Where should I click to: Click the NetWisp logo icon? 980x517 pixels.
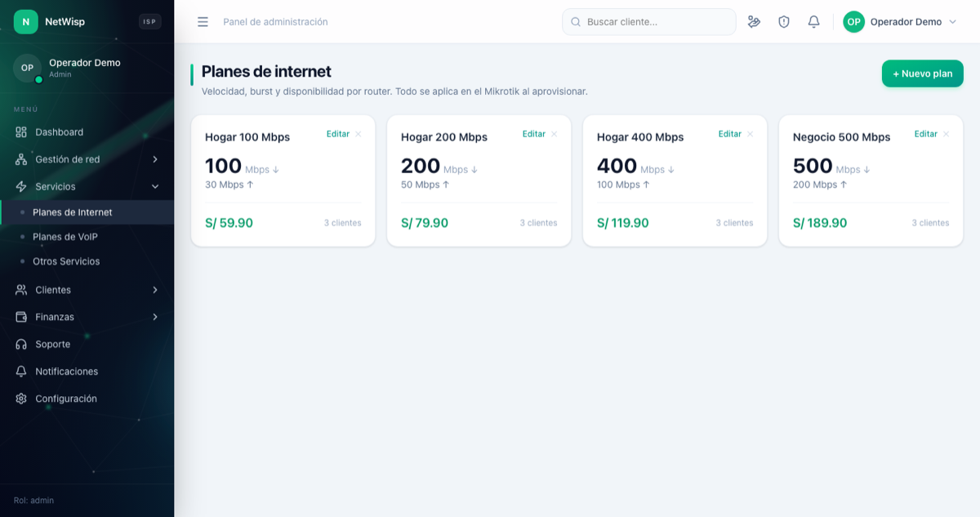[25, 21]
